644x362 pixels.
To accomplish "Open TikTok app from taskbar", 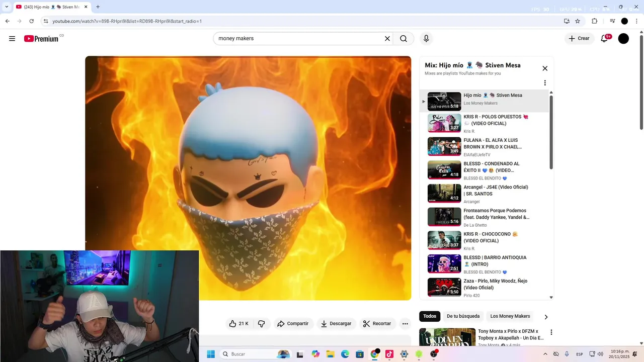I will coord(389,354).
